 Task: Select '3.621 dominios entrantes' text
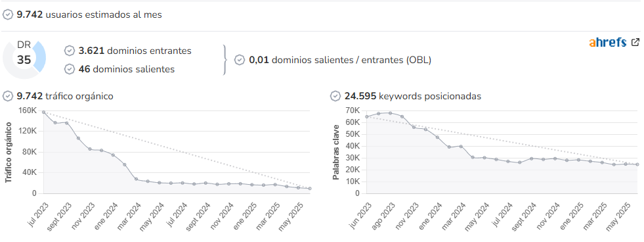[x=135, y=51]
